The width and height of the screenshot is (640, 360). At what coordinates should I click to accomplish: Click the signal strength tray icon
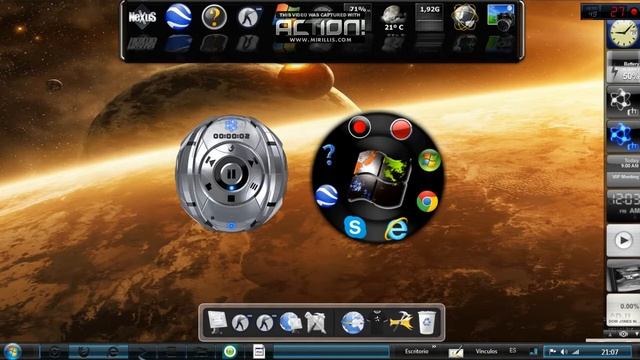575,351
